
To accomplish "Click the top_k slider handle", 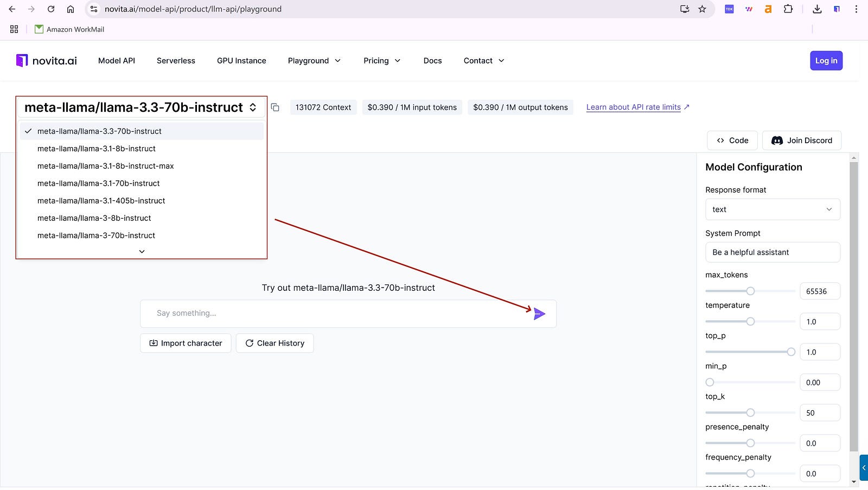I will pos(750,412).
